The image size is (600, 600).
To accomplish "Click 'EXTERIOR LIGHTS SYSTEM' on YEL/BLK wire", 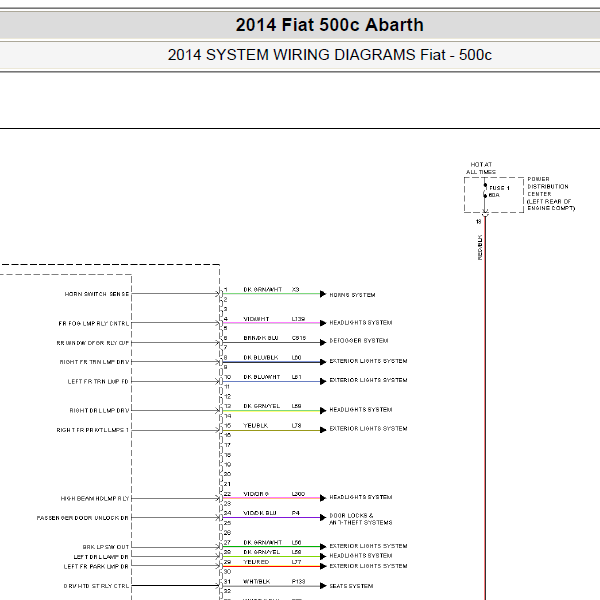I will (368, 429).
